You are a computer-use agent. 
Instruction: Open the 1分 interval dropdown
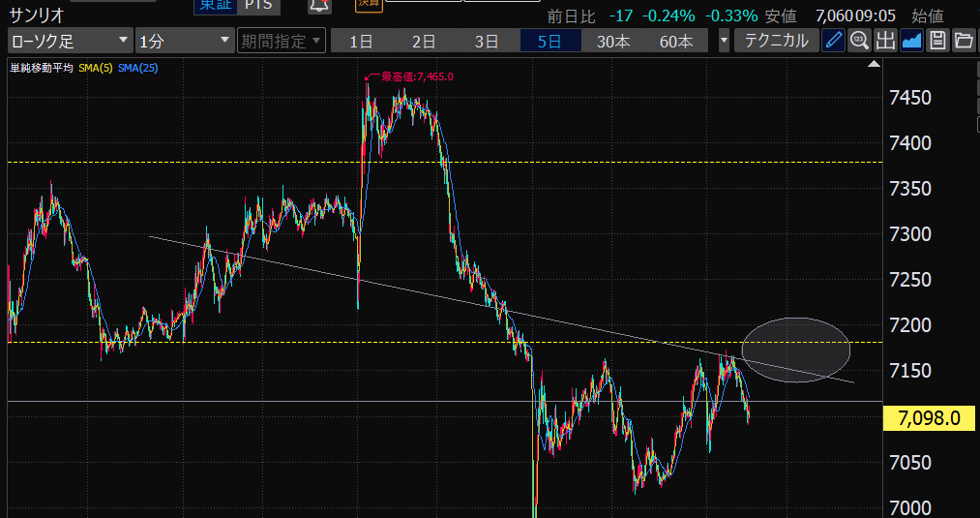[184, 41]
